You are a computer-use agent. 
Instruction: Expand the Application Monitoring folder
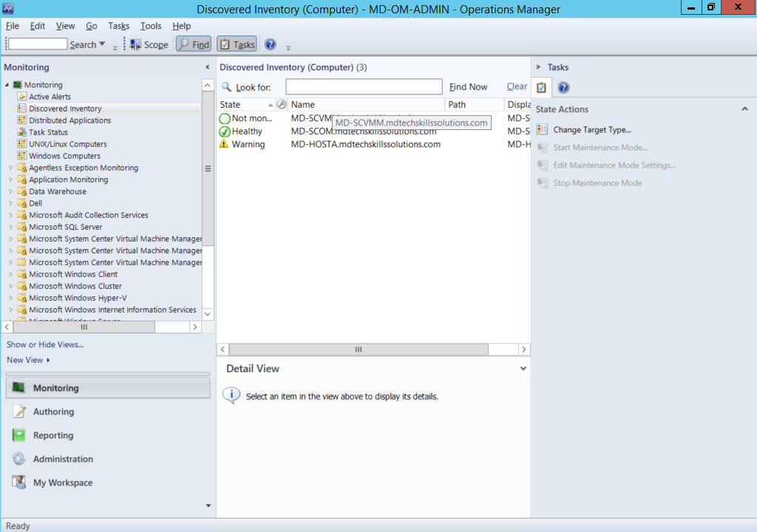pyautogui.click(x=10, y=180)
